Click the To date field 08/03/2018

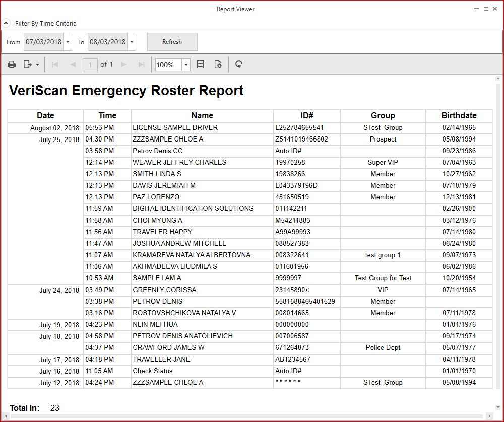pos(108,42)
